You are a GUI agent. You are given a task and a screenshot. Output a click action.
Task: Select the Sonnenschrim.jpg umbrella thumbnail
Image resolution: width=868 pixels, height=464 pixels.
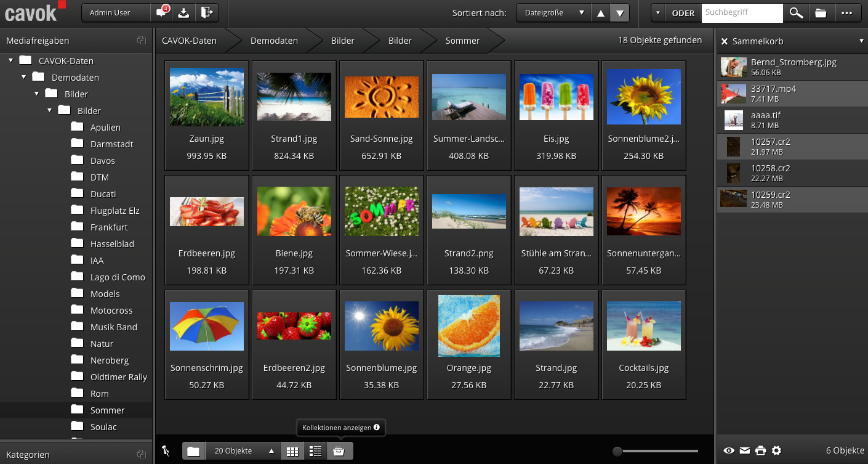click(x=207, y=327)
